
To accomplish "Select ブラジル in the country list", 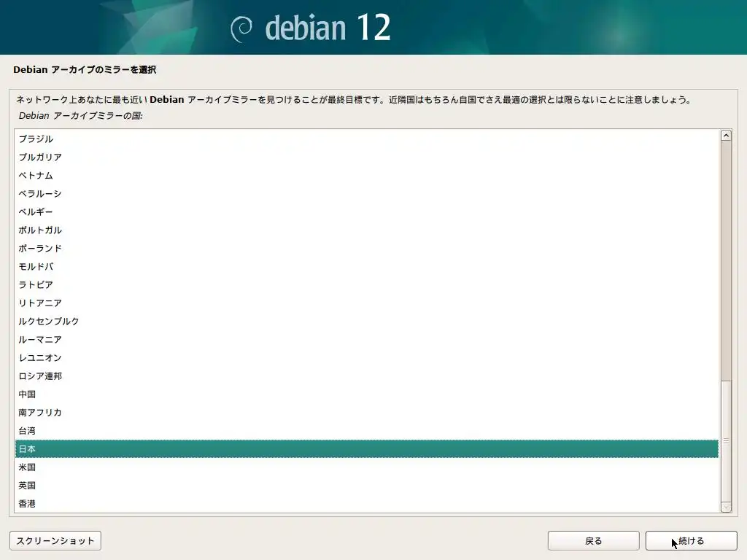I will (x=366, y=139).
